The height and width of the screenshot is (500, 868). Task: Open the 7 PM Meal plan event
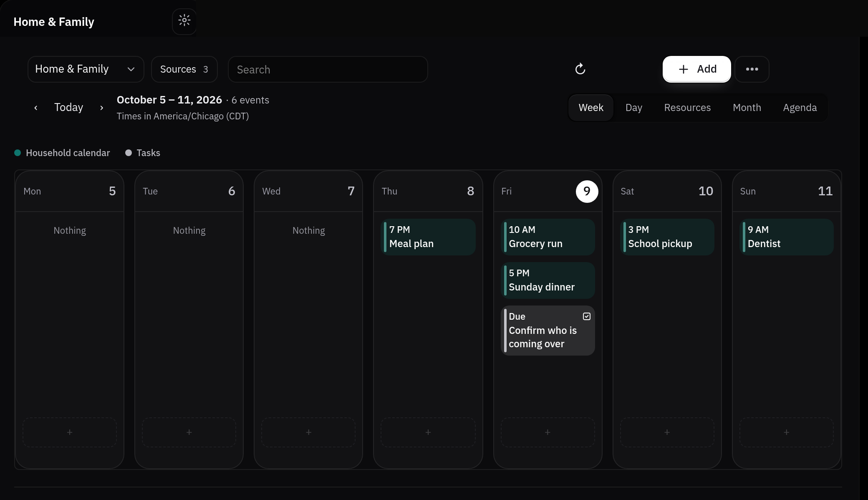pyautogui.click(x=428, y=237)
